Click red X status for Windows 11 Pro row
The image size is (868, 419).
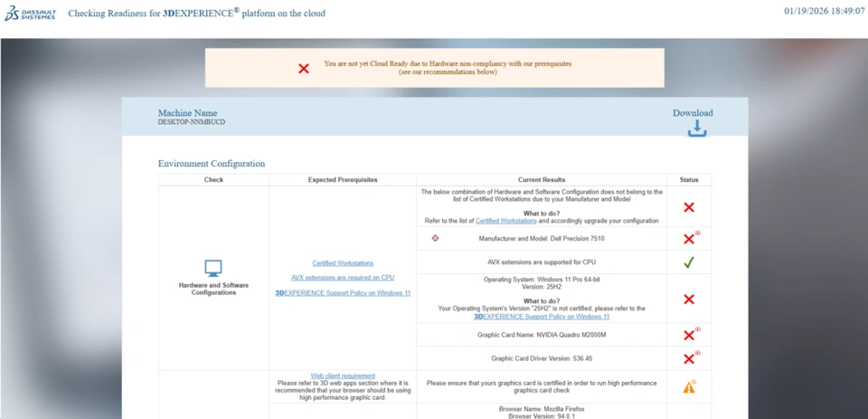pos(689,300)
